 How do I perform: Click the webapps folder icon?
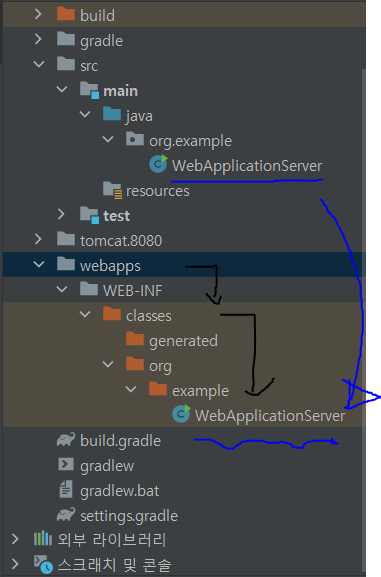pos(66,263)
